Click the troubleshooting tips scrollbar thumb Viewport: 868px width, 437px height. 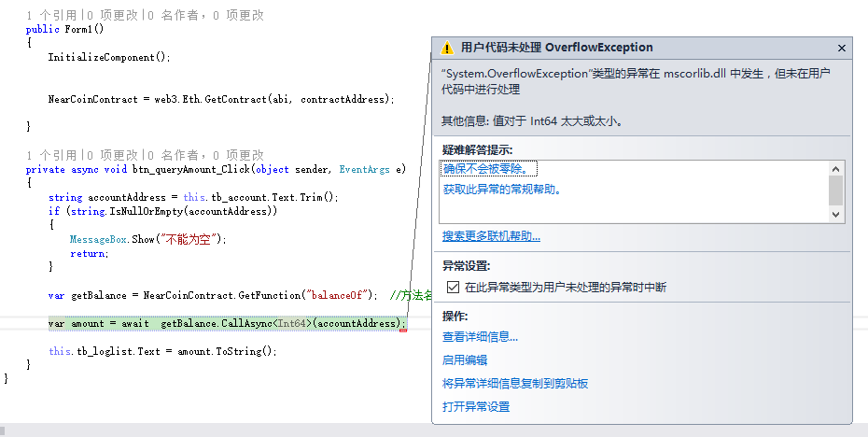click(835, 190)
